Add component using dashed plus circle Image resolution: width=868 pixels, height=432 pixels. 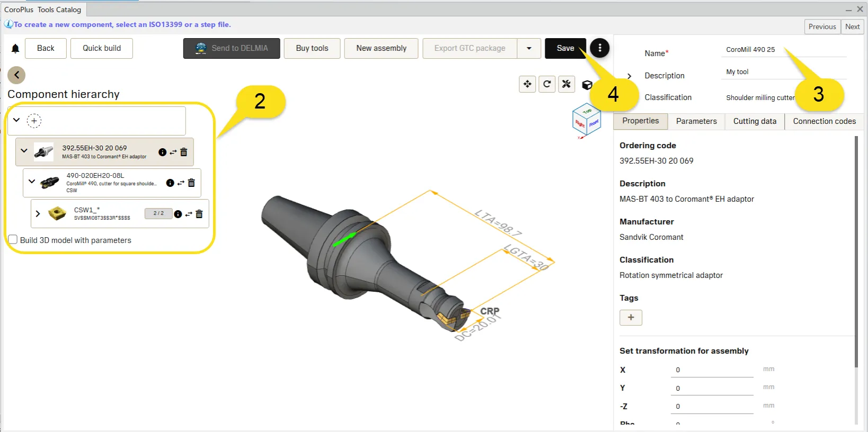tap(34, 121)
